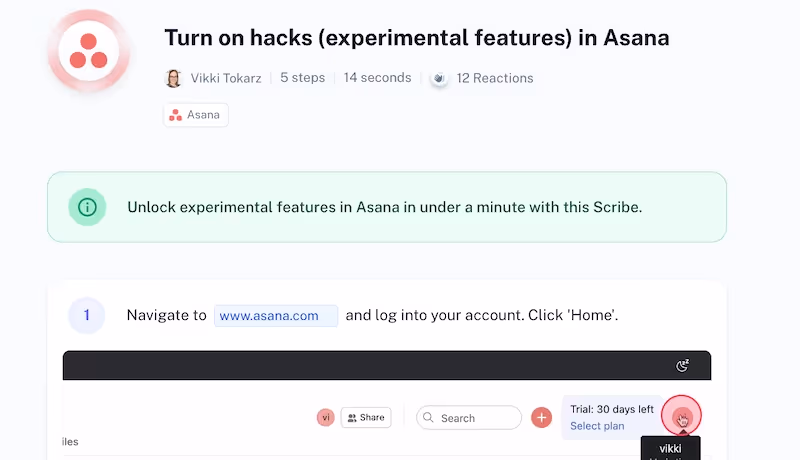Viewport: 800px width, 460px height.
Task: Click the Asana tag chip
Action: click(x=196, y=115)
